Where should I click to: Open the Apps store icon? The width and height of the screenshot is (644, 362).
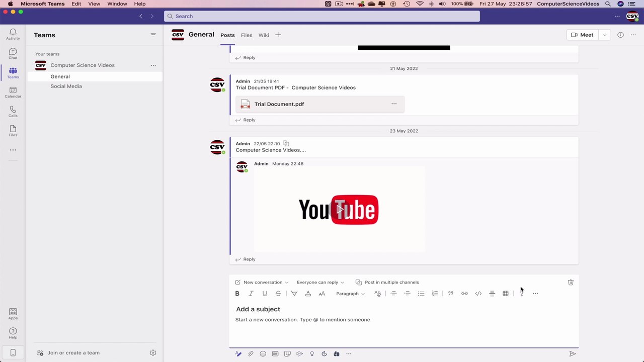13,314
